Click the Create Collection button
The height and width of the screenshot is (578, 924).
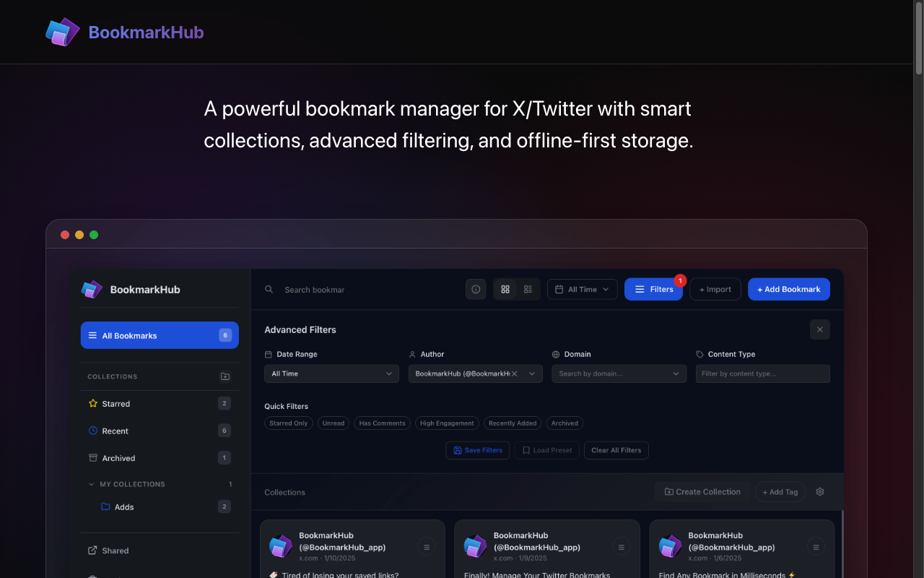702,492
